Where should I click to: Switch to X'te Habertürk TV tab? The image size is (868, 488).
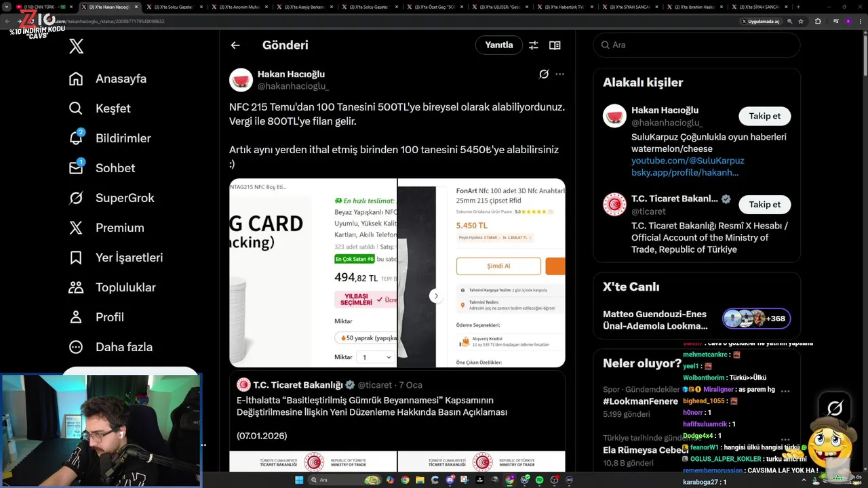566,7
